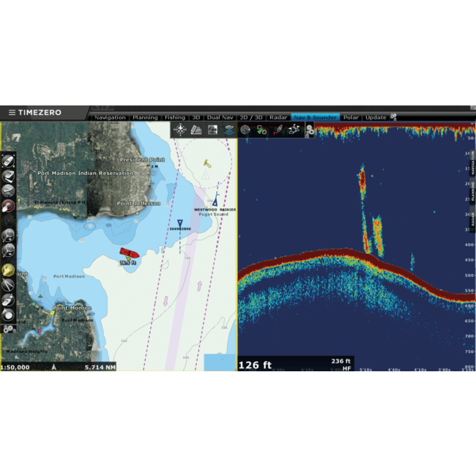Open the Update tab
This screenshot has width=476, height=476.
[376, 117]
